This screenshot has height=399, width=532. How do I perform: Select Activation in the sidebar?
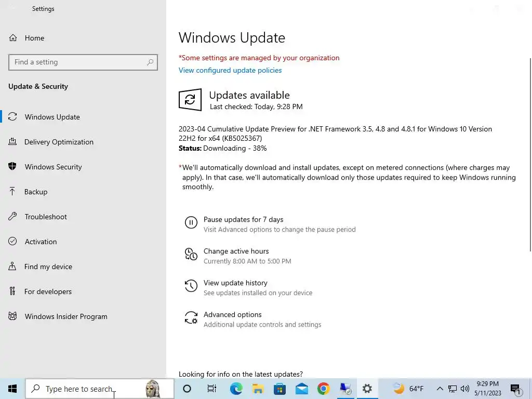83,242
